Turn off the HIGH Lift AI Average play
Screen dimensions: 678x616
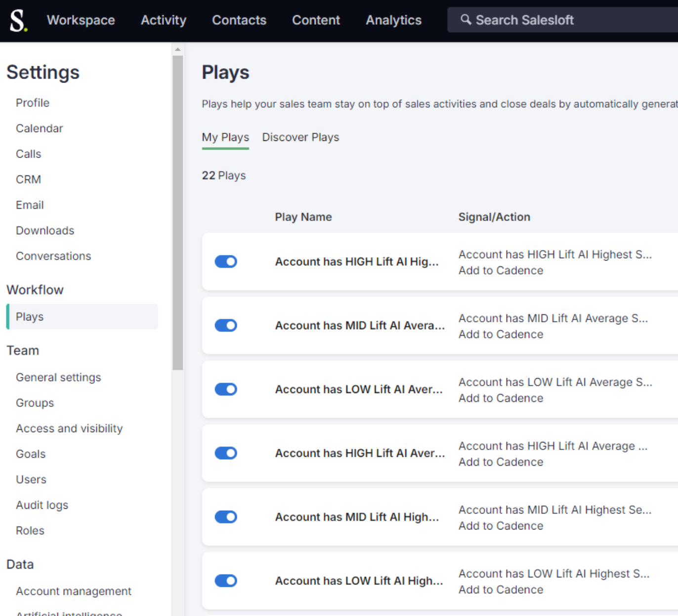click(x=226, y=453)
